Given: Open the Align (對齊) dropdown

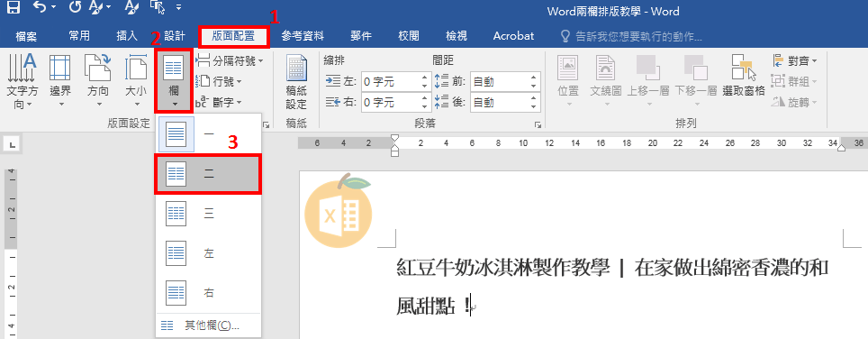Looking at the screenshot, I should [794, 60].
